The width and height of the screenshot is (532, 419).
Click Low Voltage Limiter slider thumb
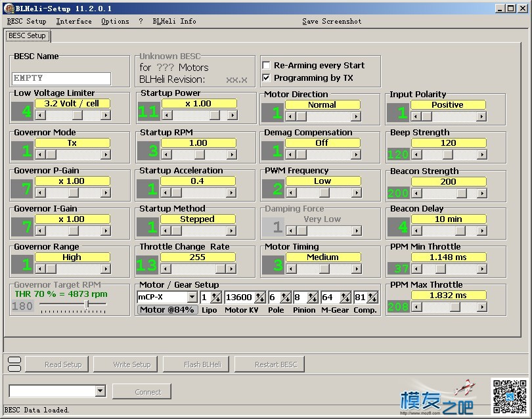[78, 116]
